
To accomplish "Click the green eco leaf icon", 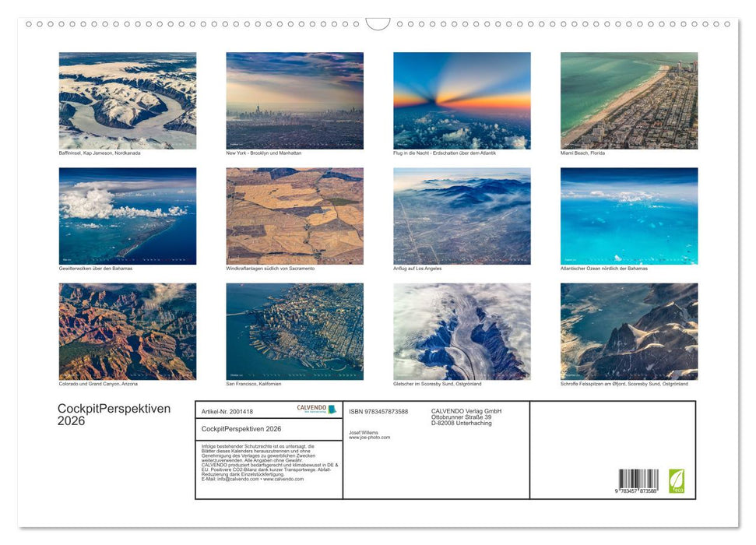I will click(677, 480).
